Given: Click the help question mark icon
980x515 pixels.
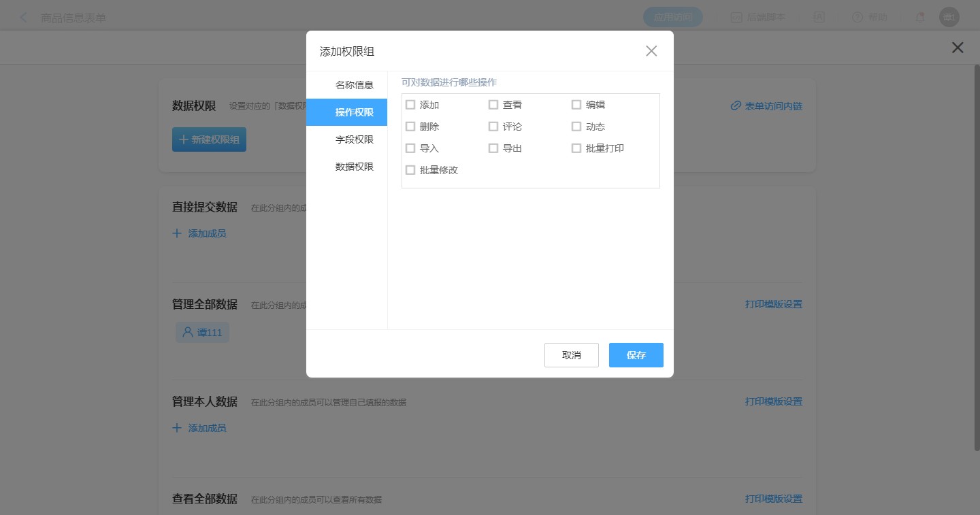Looking at the screenshot, I should [857, 17].
